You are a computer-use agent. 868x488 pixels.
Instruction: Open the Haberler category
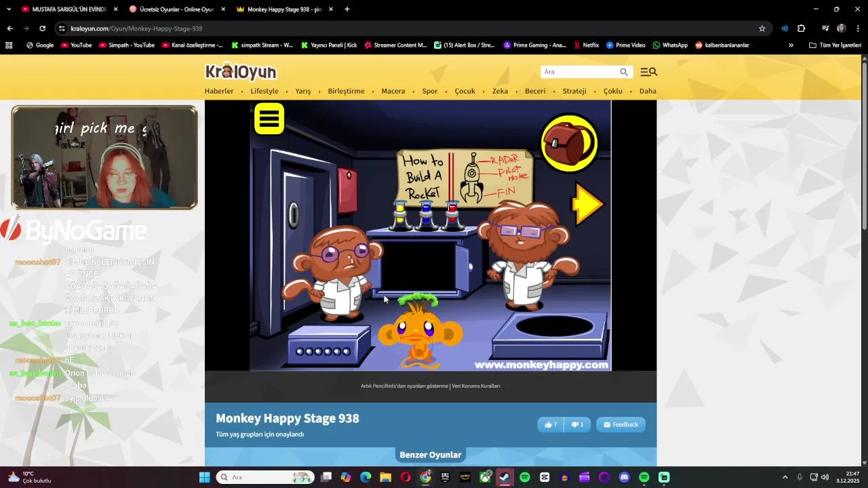click(219, 91)
